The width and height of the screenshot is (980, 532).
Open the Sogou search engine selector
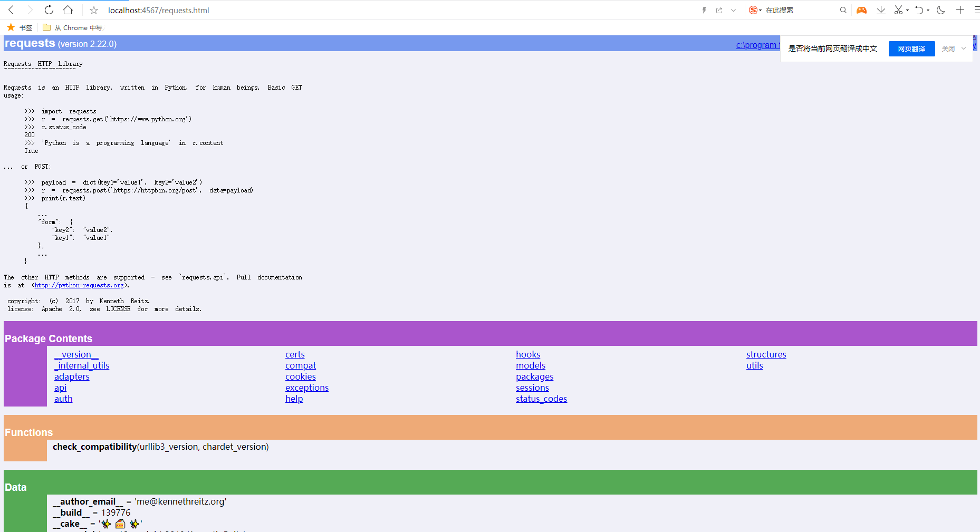click(x=755, y=10)
